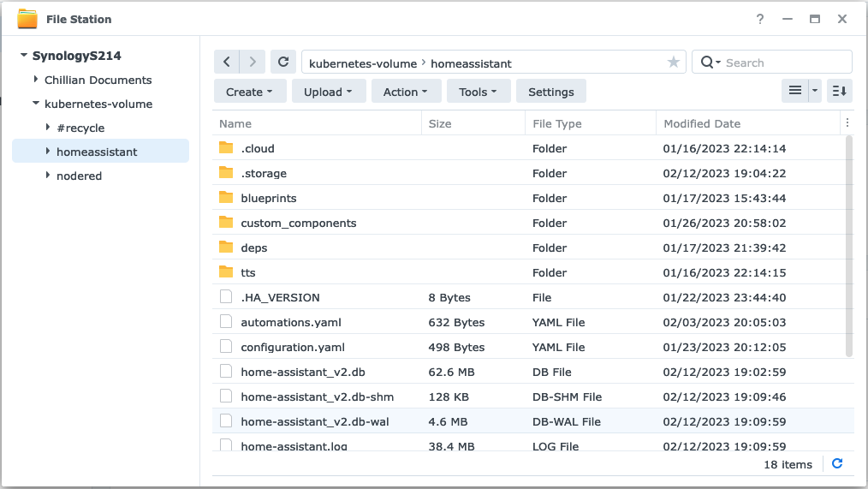Viewport: 868px width, 489px height.
Task: Select the tts folder icon
Action: point(226,272)
